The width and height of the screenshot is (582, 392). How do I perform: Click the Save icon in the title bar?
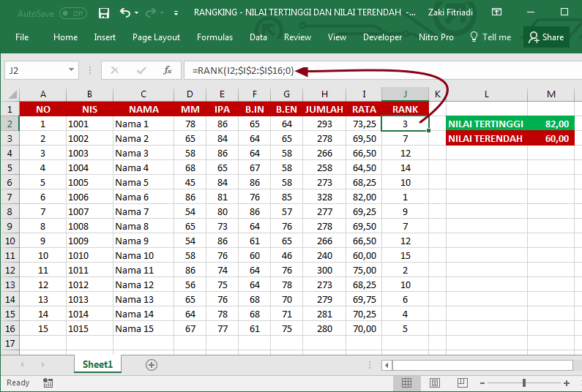tap(104, 13)
